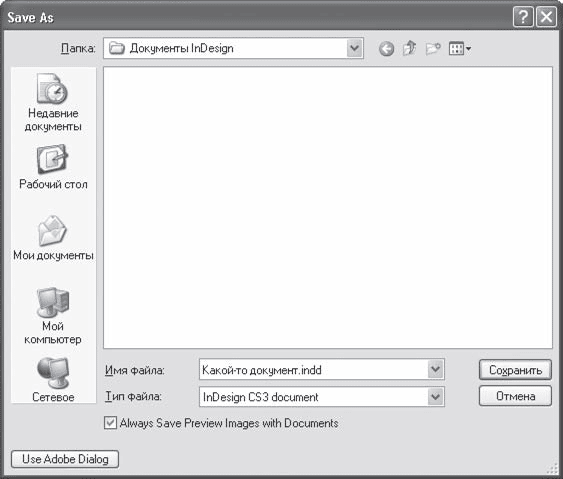Screen dimensions: 563x479
Task: Click the Отмена button
Action: (x=515, y=396)
